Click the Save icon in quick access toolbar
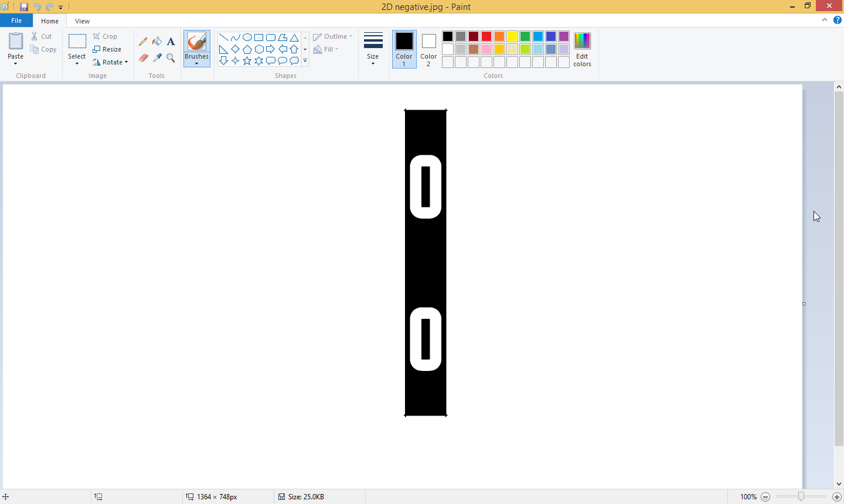 coord(24,7)
